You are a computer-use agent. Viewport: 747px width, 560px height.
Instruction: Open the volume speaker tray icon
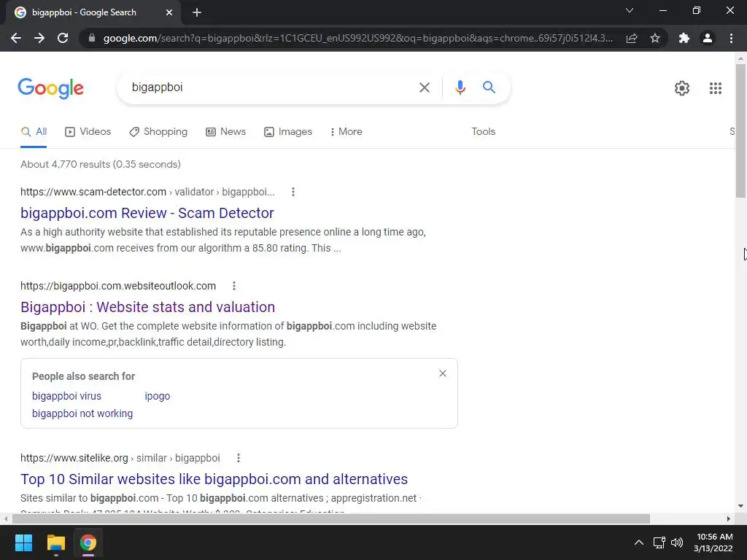tap(676, 542)
